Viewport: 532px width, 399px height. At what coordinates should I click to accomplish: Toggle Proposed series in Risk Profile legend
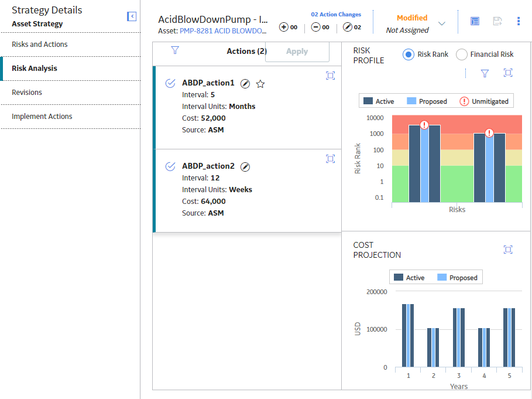(427, 101)
